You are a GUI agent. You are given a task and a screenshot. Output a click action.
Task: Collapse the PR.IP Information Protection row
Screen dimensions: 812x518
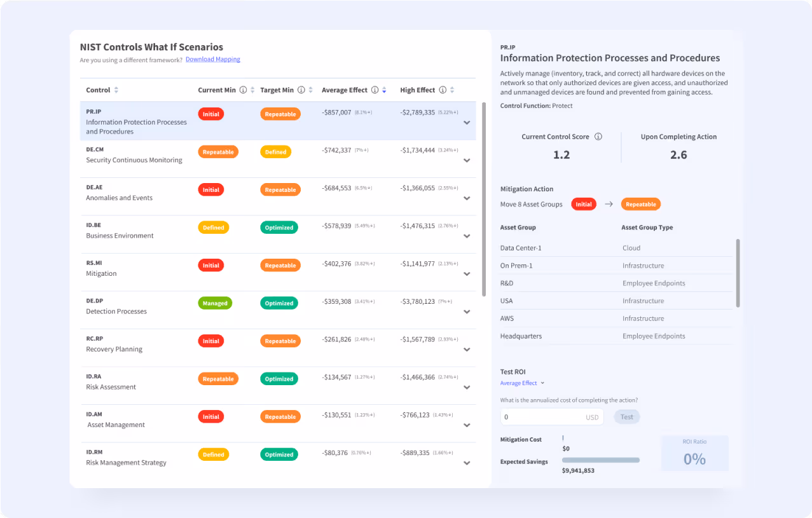(467, 122)
